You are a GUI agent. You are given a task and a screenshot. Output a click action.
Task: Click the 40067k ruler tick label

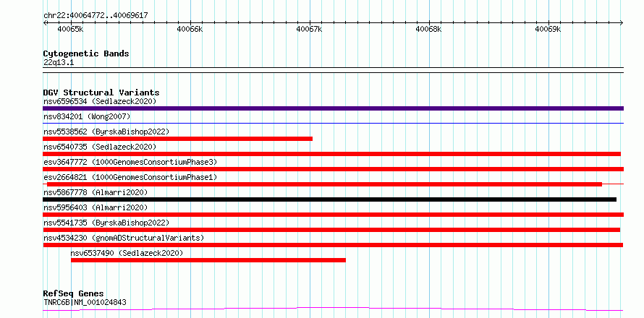tap(309, 29)
